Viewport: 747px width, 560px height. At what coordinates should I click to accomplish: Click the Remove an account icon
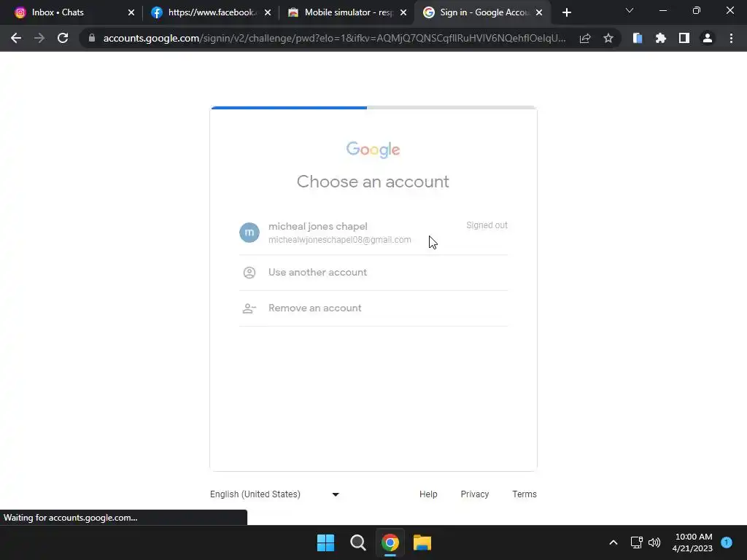pos(249,308)
